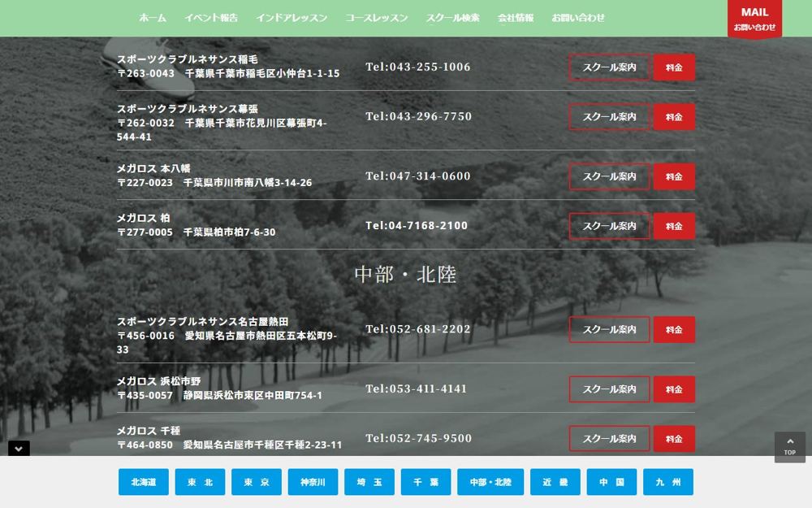Open イベント報告 menu item
Viewport: 812px width, 508px height.
(x=211, y=18)
